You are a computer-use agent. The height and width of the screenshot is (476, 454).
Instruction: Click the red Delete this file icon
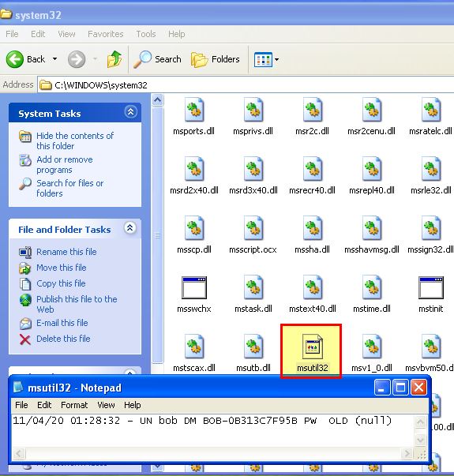click(25, 339)
